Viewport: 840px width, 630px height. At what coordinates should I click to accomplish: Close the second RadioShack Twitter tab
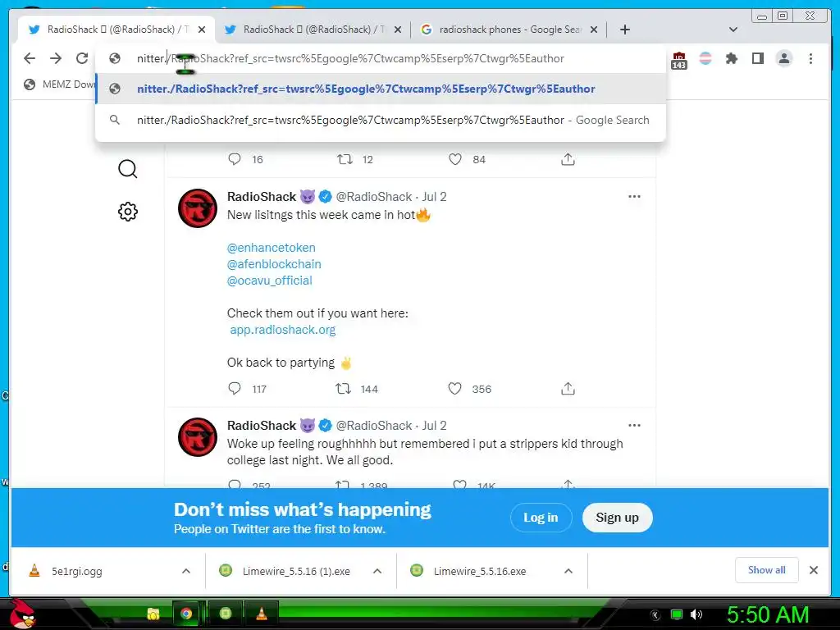coord(398,30)
